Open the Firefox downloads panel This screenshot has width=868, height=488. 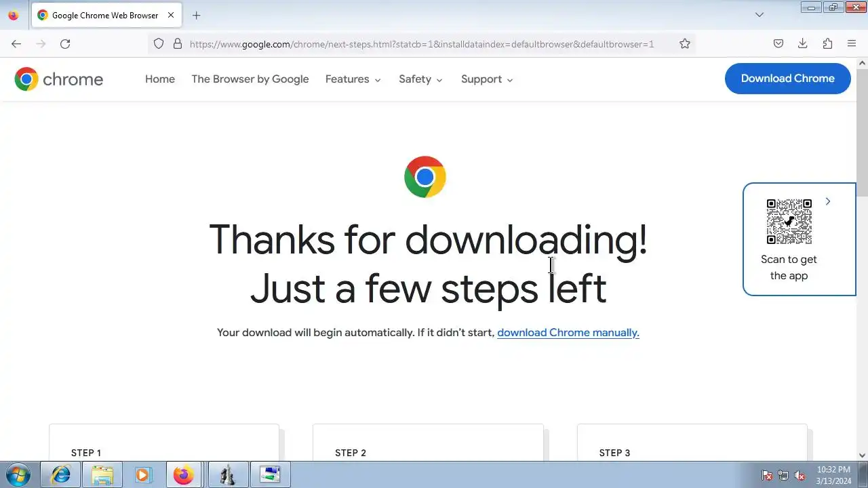[x=803, y=44]
